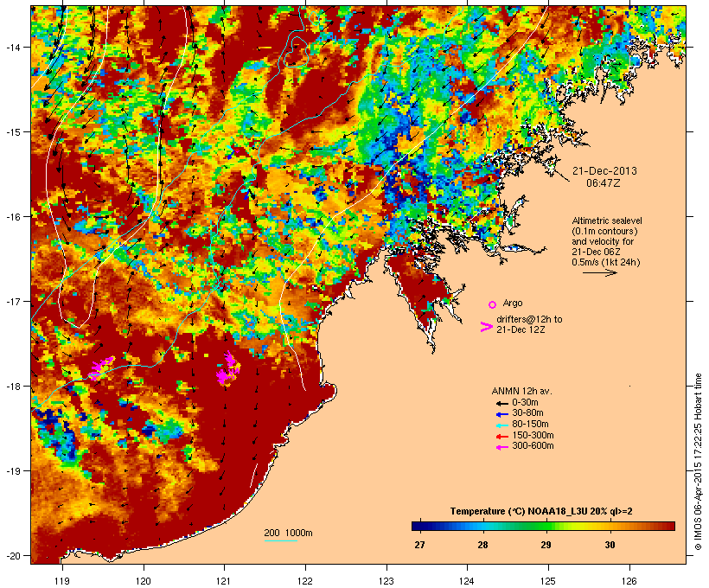Click 'drifters@12h to' legend text
The height and width of the screenshot is (588, 709).
pyautogui.click(x=529, y=319)
